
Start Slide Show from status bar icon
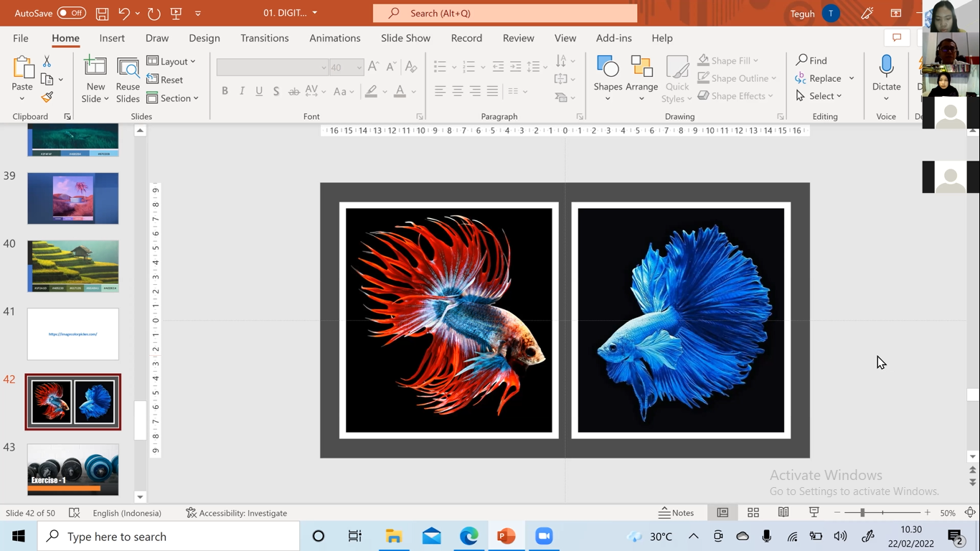point(814,512)
